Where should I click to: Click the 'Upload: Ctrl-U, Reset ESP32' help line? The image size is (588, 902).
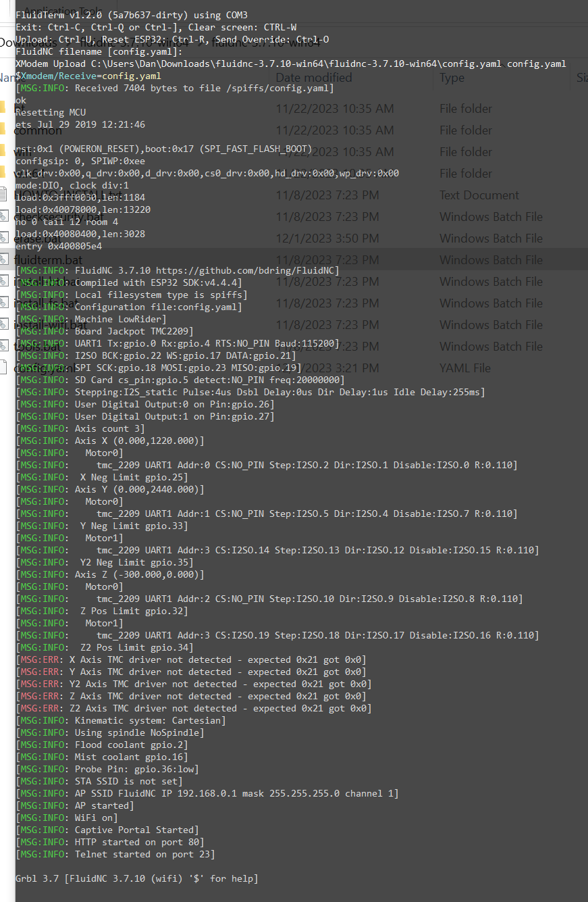(172, 39)
